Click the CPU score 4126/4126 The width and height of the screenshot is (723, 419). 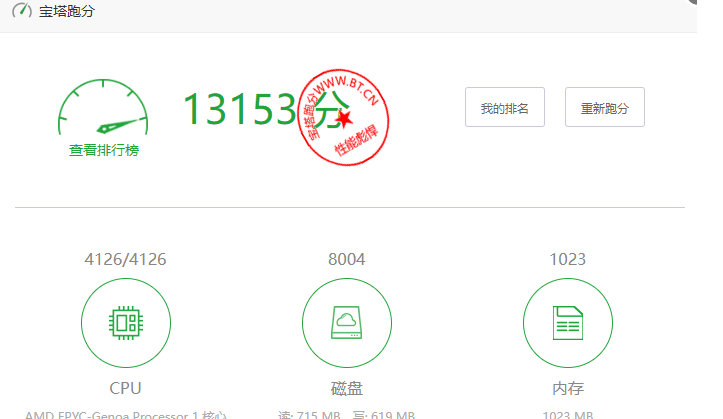[125, 260]
